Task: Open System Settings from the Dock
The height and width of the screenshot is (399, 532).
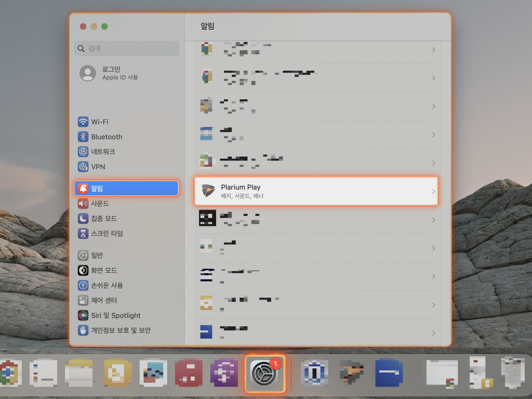Action: (x=265, y=374)
